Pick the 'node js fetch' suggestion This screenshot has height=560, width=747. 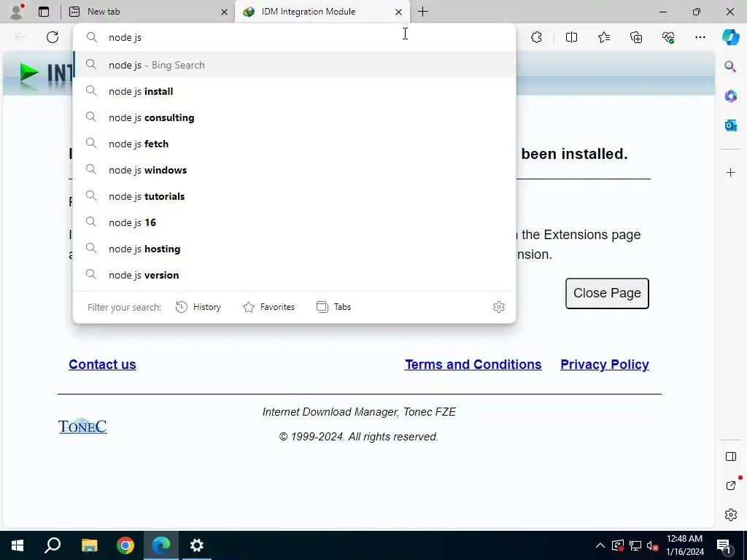[295, 144]
